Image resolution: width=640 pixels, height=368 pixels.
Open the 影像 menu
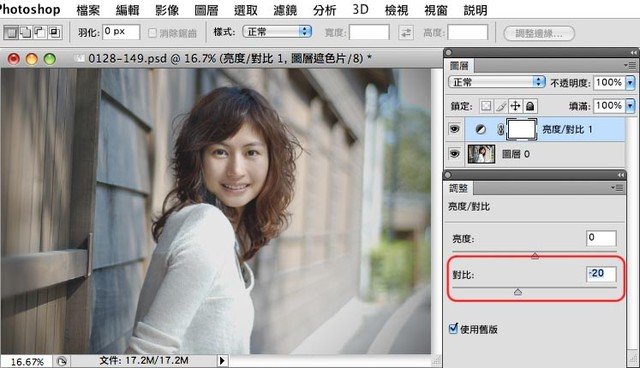coord(167,9)
